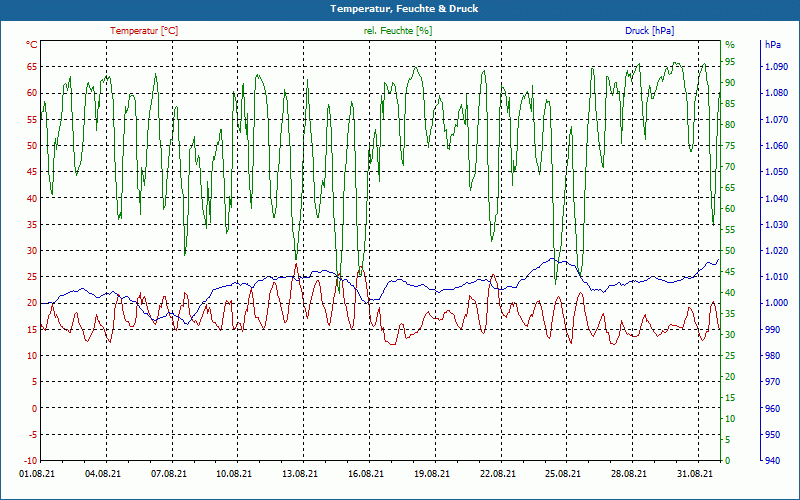Click the date label 19.08.21

point(432,473)
